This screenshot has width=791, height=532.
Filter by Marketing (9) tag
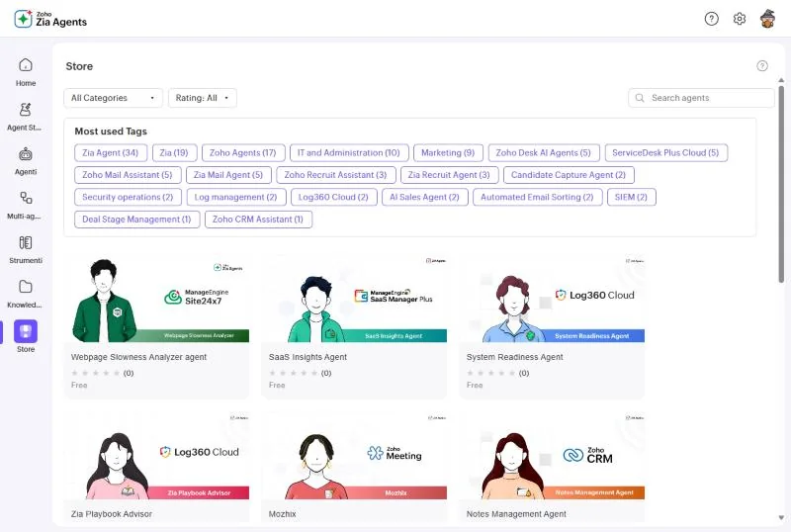pyautogui.click(x=448, y=153)
